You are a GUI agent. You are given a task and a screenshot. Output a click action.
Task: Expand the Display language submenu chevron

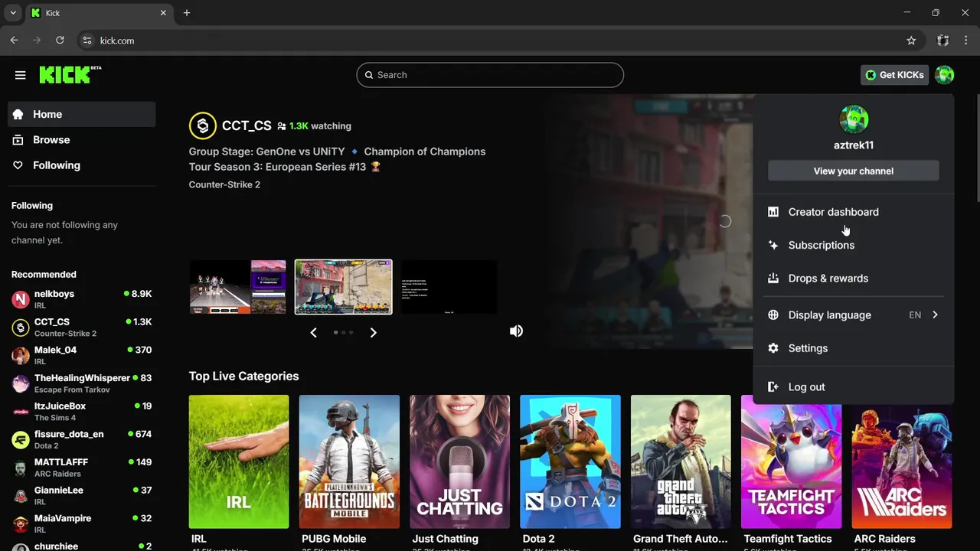[935, 315]
